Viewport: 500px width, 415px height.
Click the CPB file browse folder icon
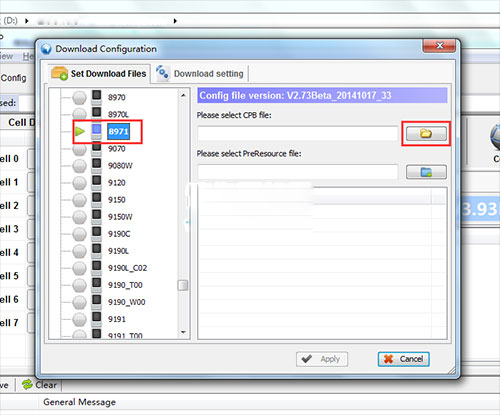click(x=426, y=134)
